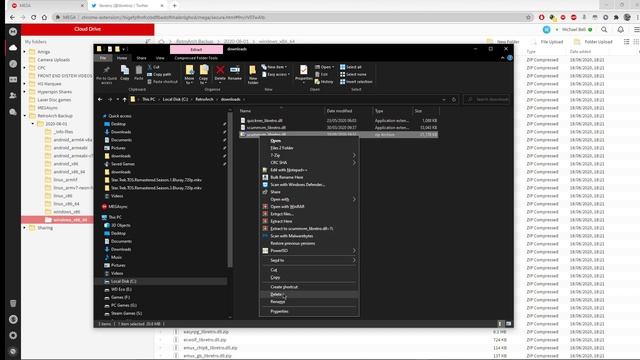This screenshot has height=360, width=640.
Task: Click Local Disk (C:) breadcrumb in address bar
Action: tap(175, 99)
